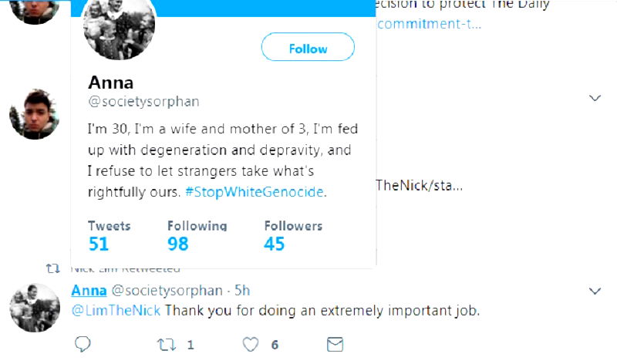Like Anna's tweet with the heart icon
The height and width of the screenshot is (364, 617).
[x=250, y=344]
